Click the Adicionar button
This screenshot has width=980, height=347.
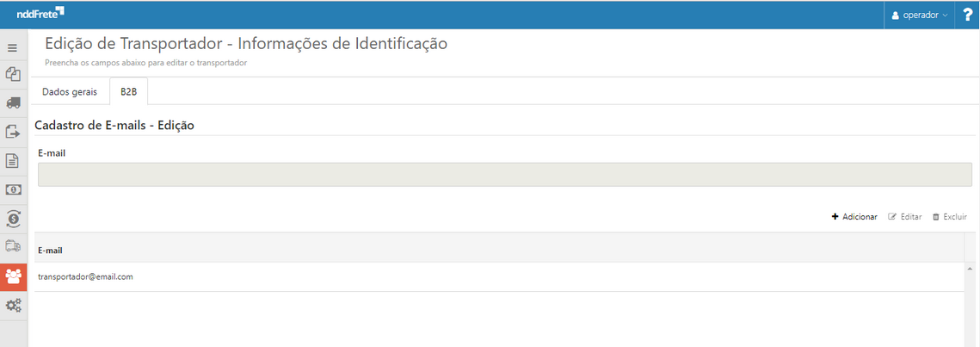coord(854,217)
